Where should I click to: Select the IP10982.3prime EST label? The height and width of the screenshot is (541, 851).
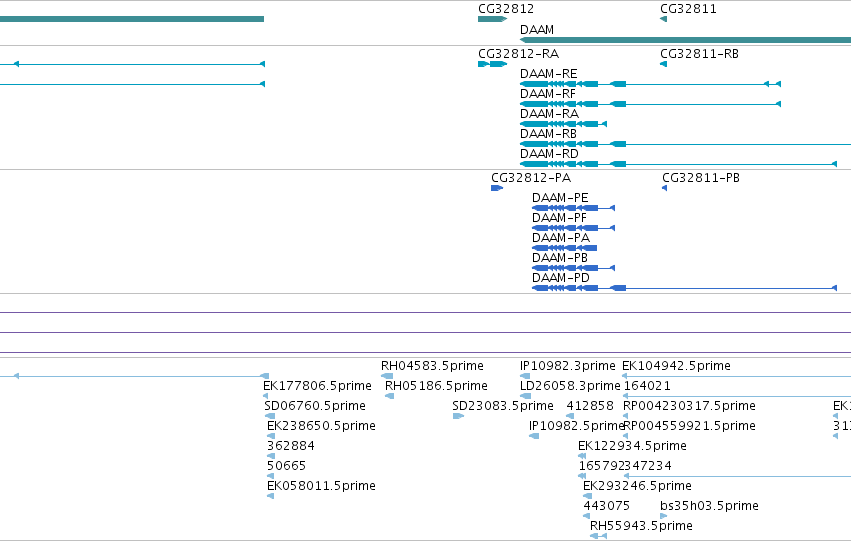coord(568,366)
